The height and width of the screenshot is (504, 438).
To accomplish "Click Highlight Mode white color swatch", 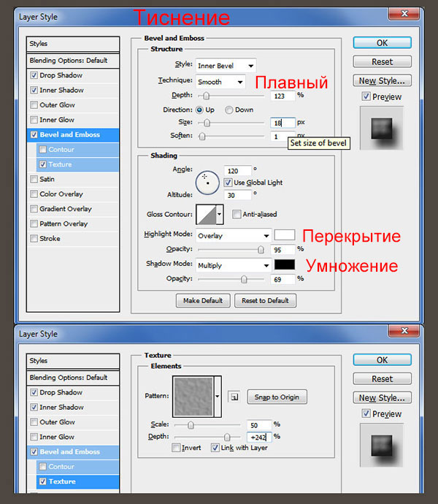I will tap(285, 235).
